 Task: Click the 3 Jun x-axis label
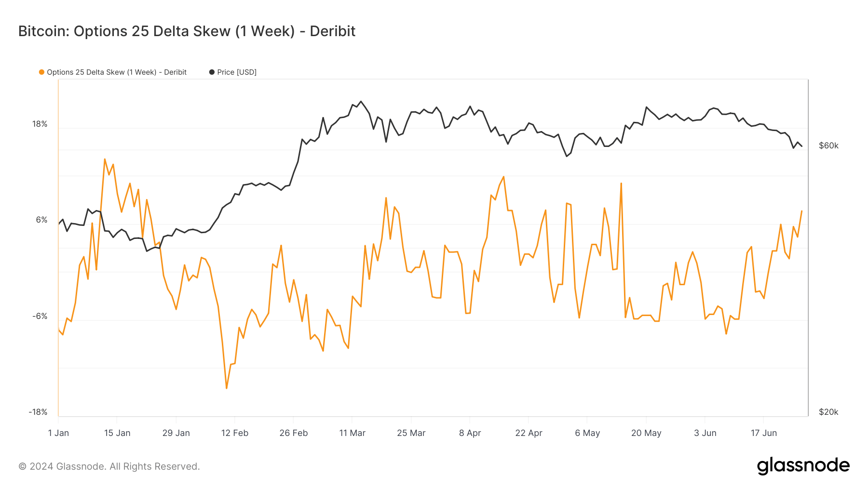[705, 433]
